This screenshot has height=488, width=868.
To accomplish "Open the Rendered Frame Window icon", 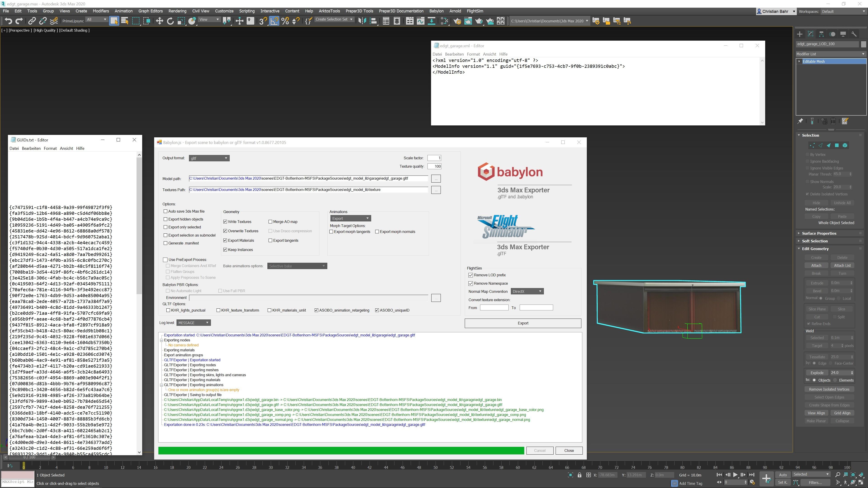I will (x=468, y=21).
